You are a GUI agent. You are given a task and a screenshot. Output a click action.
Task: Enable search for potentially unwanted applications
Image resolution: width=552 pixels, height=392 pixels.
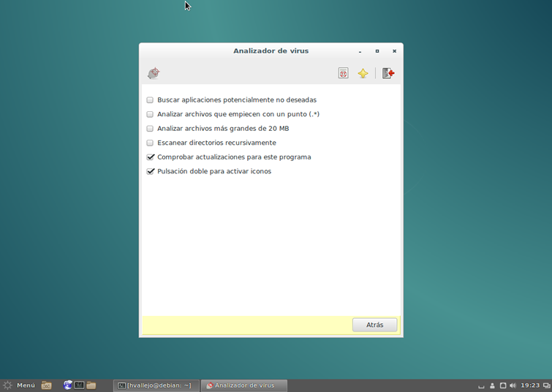150,100
